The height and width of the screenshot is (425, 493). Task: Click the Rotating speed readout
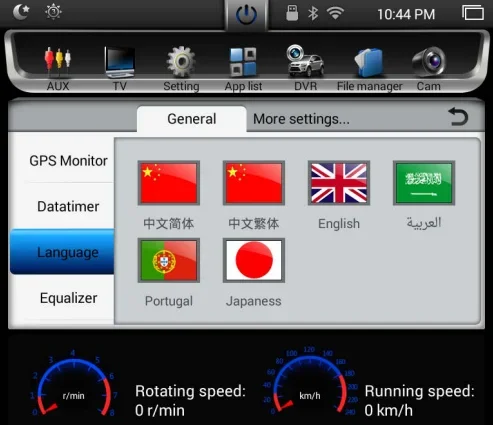[190, 401]
